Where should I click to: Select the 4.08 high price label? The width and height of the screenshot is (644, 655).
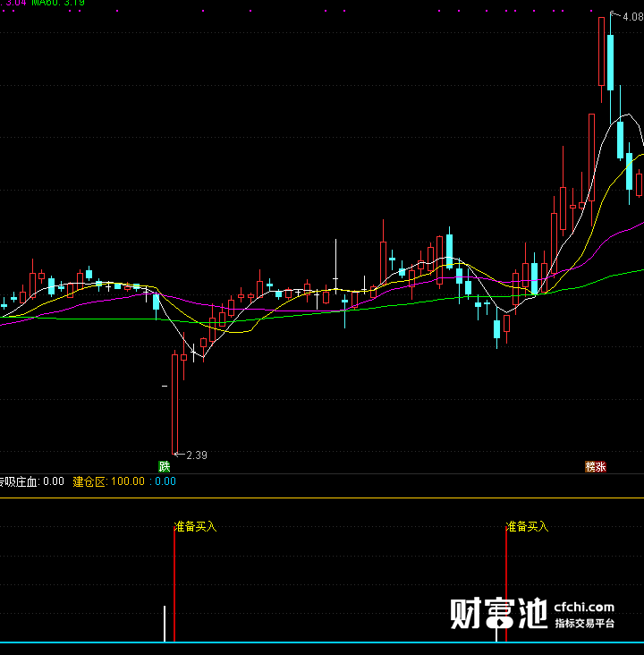tap(632, 17)
